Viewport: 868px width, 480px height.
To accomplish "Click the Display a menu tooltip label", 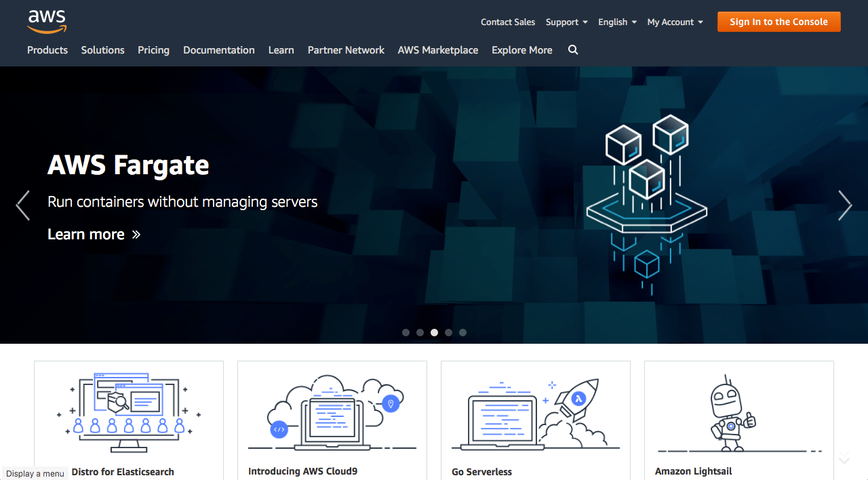I will click(35, 473).
